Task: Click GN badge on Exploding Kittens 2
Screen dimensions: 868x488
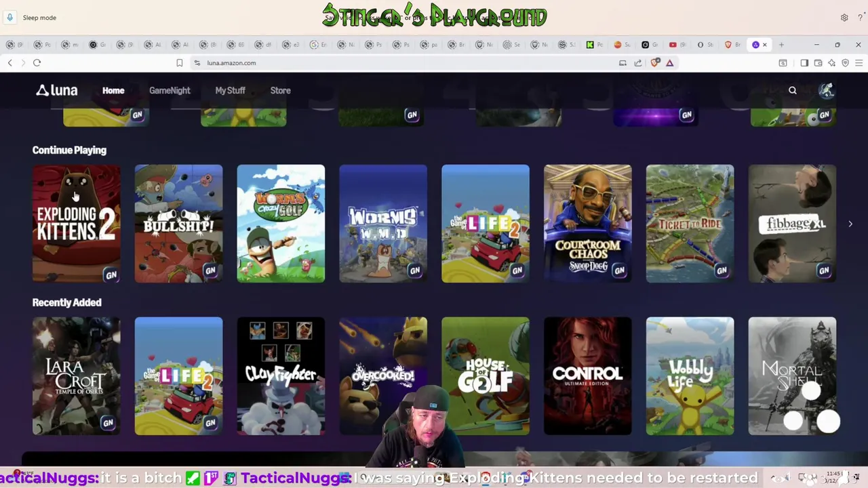Action: pyautogui.click(x=111, y=274)
